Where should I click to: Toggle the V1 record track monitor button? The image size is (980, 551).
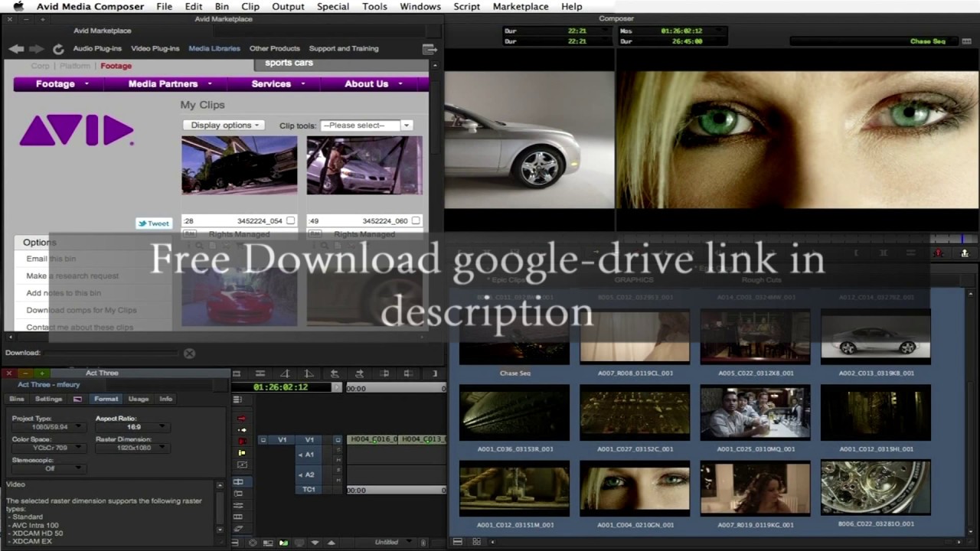[x=338, y=440]
